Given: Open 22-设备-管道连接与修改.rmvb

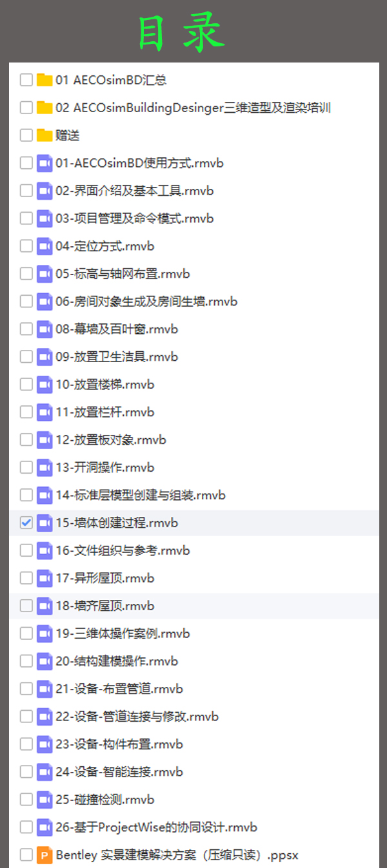Looking at the screenshot, I should [137, 717].
